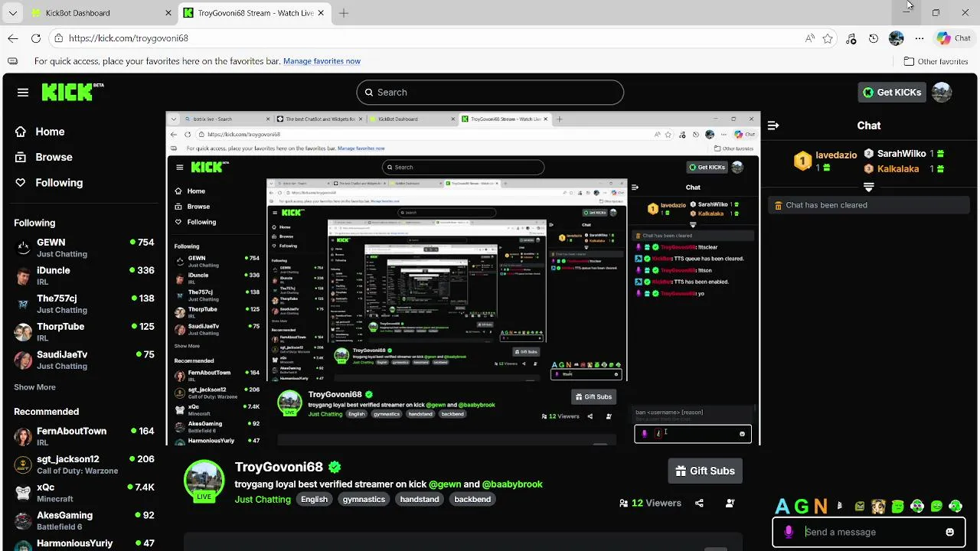Open SaudiJaeTv channel in Following list
980x551 pixels.
tap(84, 360)
